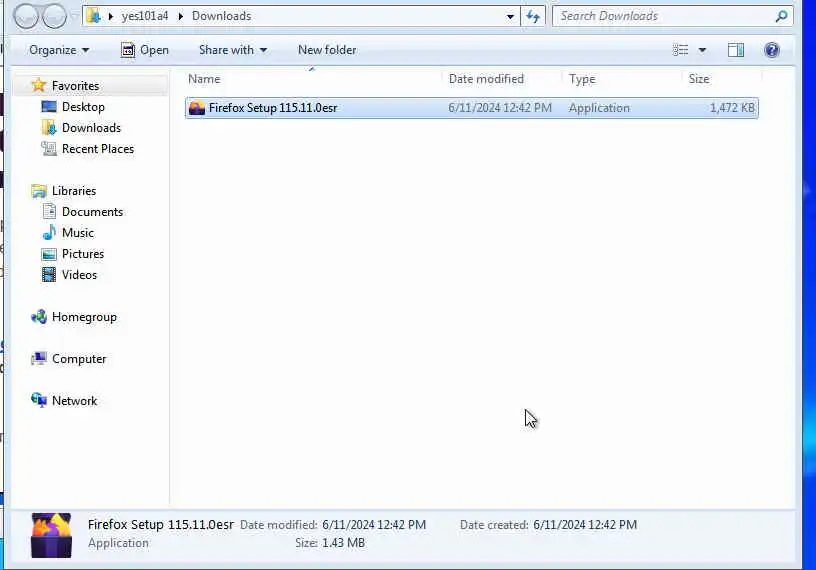Click the file's date 6/11/2024 12:42 PM cell
The image size is (816, 570).
[500, 108]
